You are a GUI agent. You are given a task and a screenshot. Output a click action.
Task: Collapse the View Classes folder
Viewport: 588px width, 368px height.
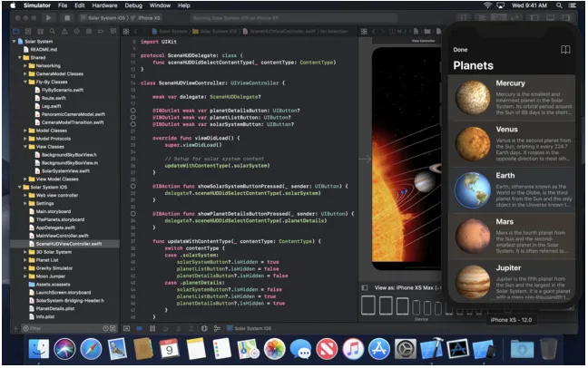click(25, 147)
